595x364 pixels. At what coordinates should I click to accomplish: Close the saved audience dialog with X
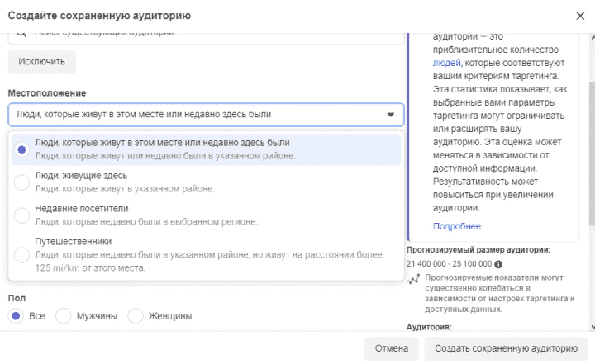click(x=580, y=16)
